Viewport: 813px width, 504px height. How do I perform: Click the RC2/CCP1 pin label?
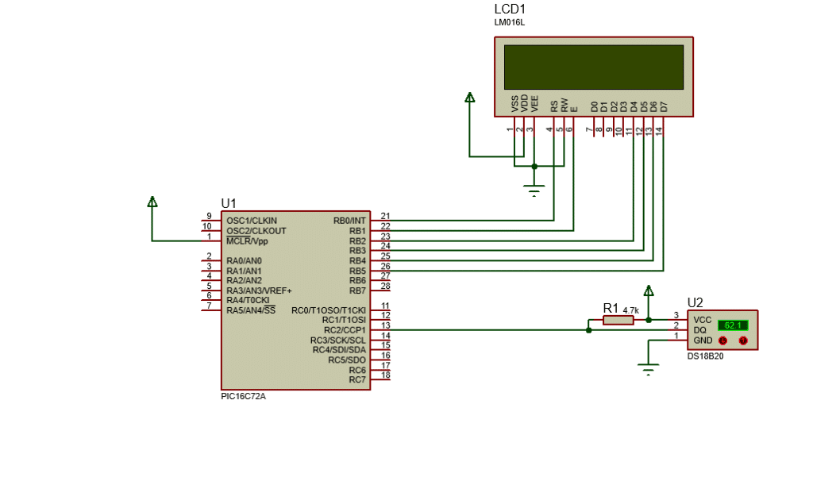tap(345, 330)
